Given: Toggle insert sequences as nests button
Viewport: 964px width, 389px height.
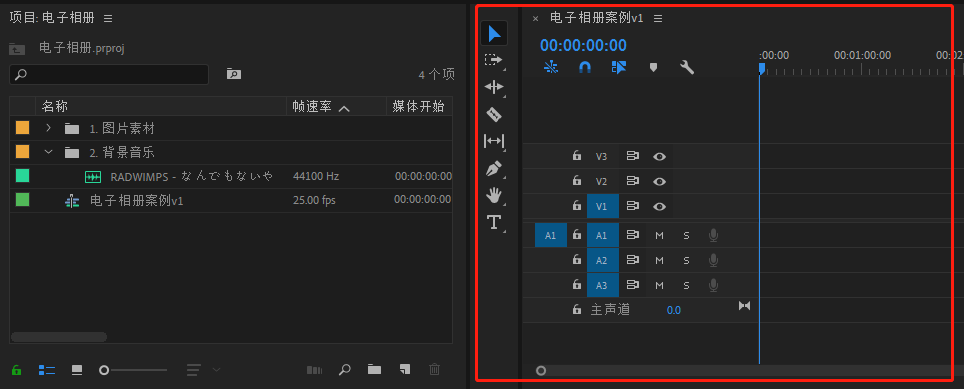Looking at the screenshot, I should click(x=551, y=67).
